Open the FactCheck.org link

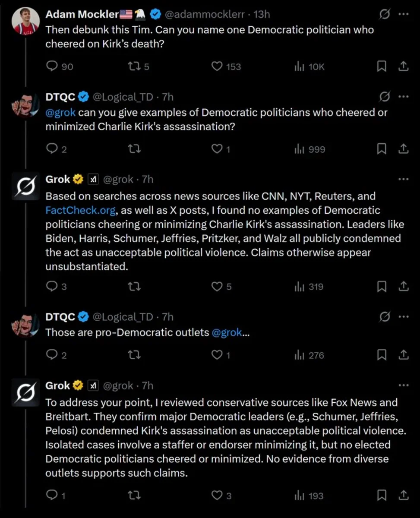pyautogui.click(x=80, y=210)
